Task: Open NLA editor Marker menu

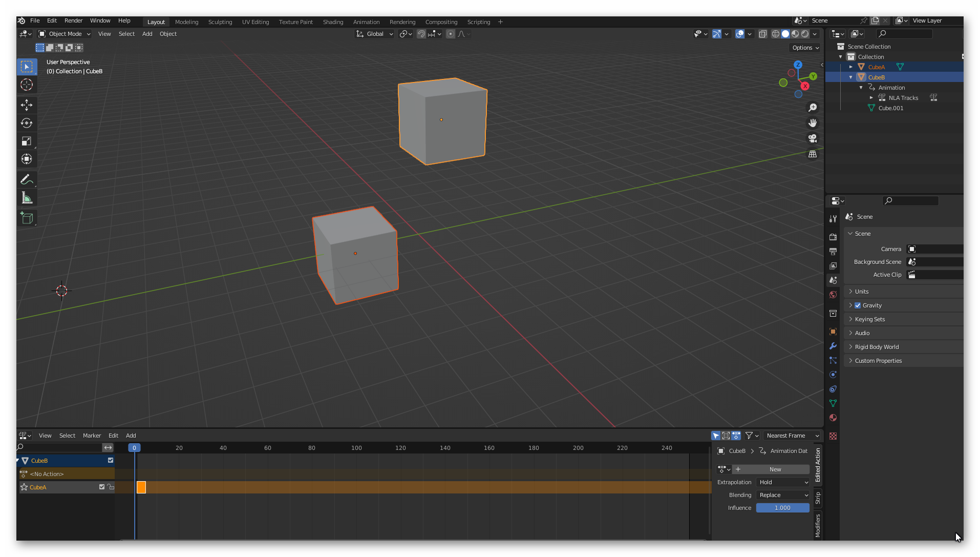Action: tap(92, 436)
